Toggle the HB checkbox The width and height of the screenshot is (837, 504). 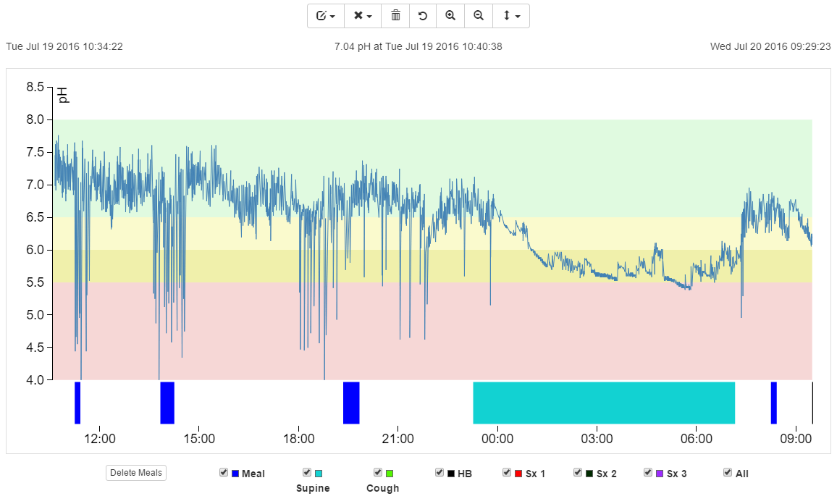pyautogui.click(x=439, y=472)
